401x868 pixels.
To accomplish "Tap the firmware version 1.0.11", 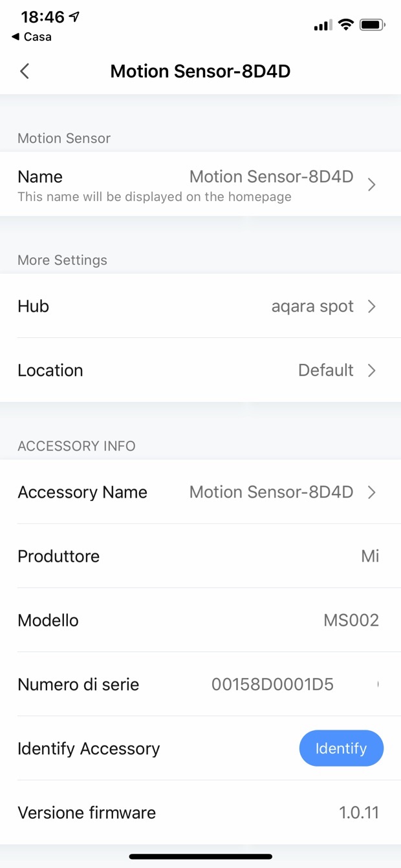I will coord(359,812).
